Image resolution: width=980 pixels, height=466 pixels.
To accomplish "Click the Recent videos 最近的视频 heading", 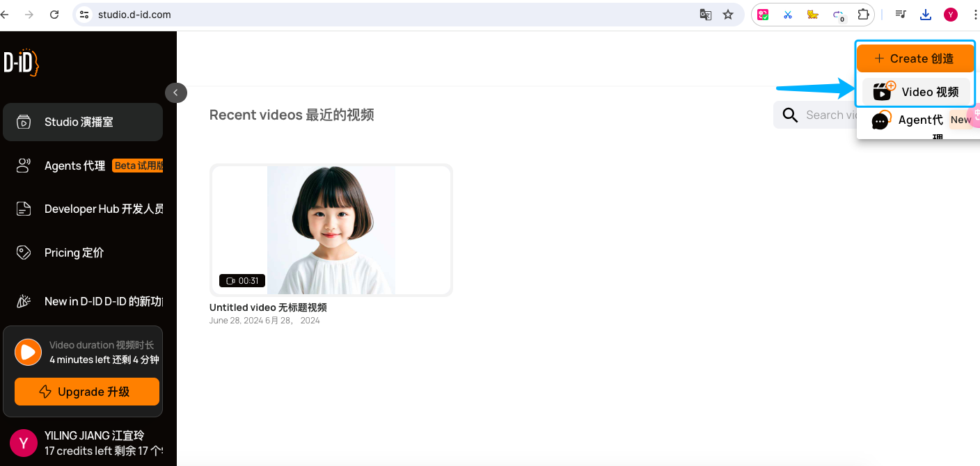I will click(292, 115).
